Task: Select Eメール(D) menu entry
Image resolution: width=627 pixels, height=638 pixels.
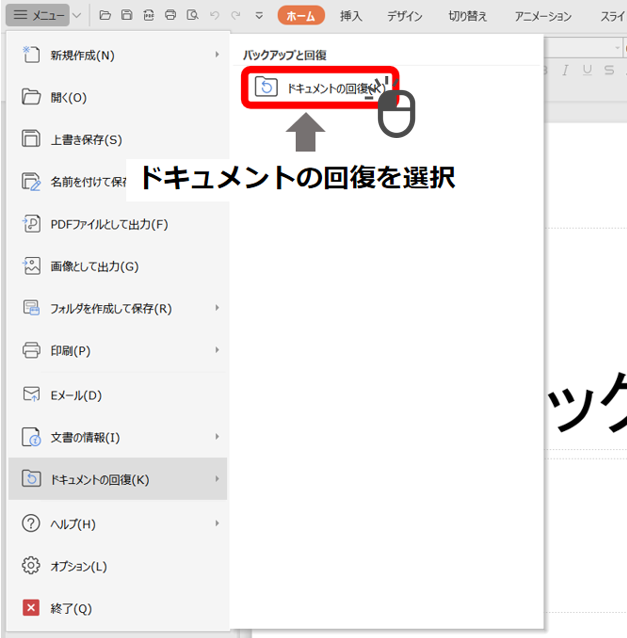Action: [118, 395]
